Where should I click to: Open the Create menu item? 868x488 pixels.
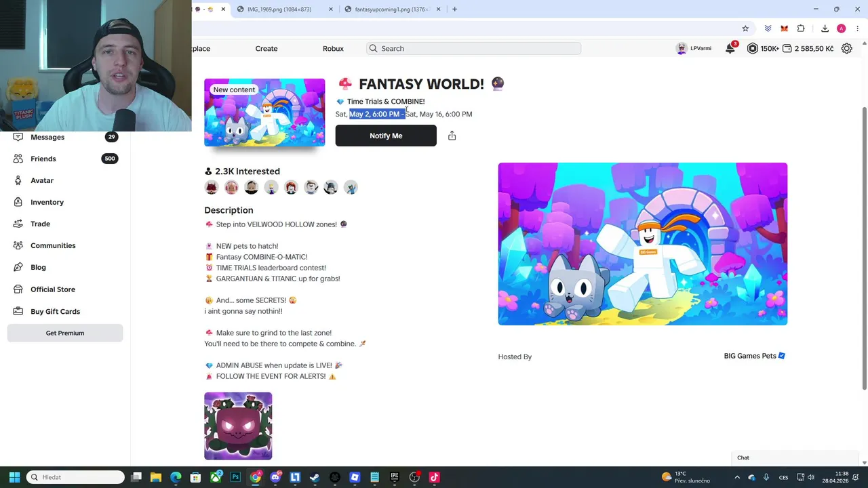[267, 49]
